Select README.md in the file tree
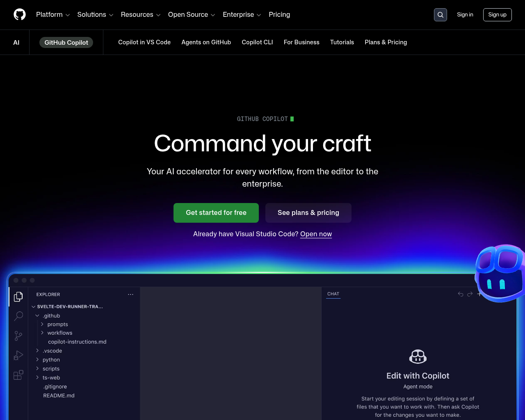The width and height of the screenshot is (525, 420). click(x=59, y=395)
